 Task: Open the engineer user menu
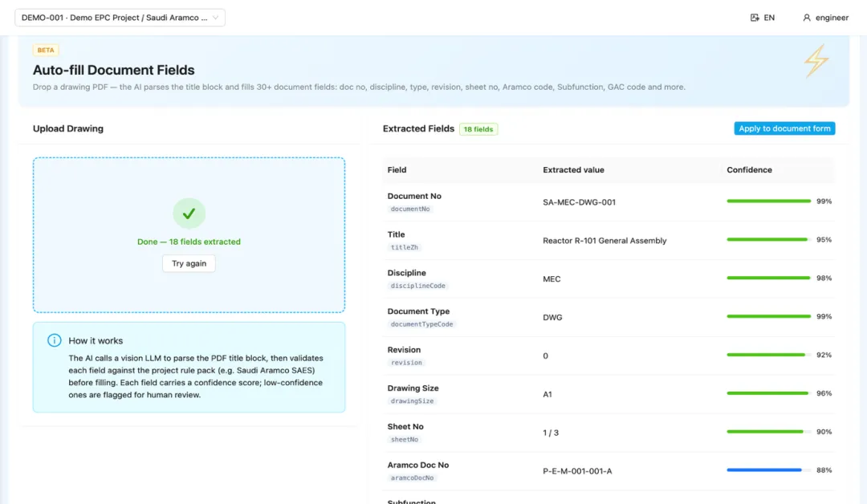pos(825,18)
